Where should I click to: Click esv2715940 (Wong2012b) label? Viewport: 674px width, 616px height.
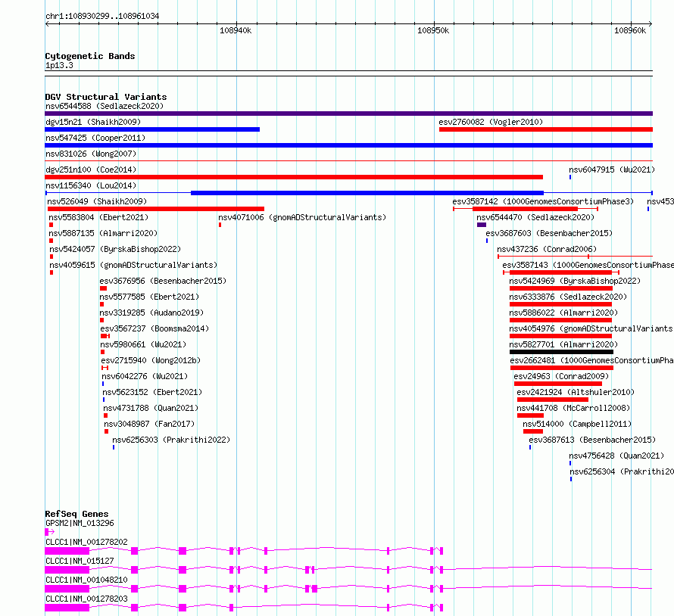click(151, 360)
